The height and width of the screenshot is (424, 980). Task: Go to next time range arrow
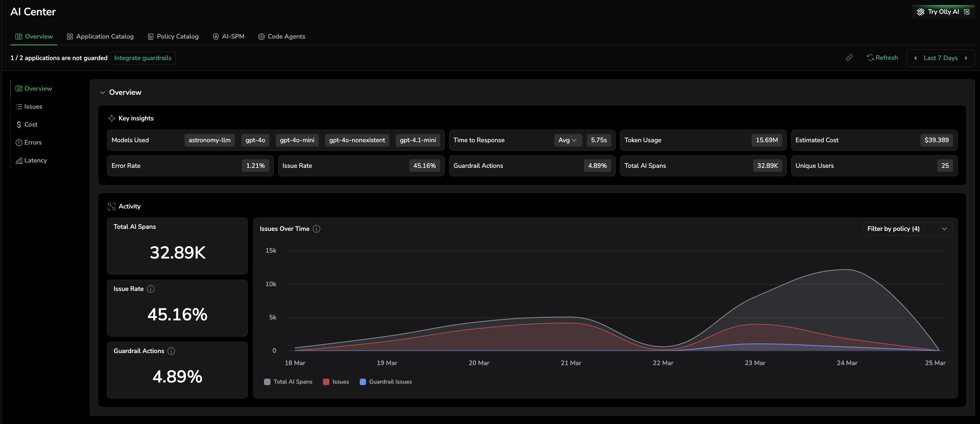[966, 58]
